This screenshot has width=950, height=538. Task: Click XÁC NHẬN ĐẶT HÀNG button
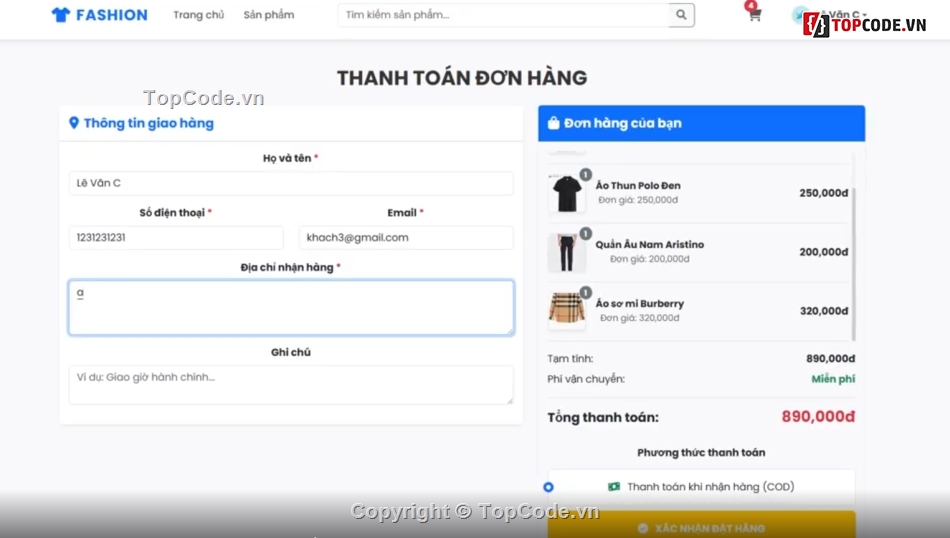702,525
